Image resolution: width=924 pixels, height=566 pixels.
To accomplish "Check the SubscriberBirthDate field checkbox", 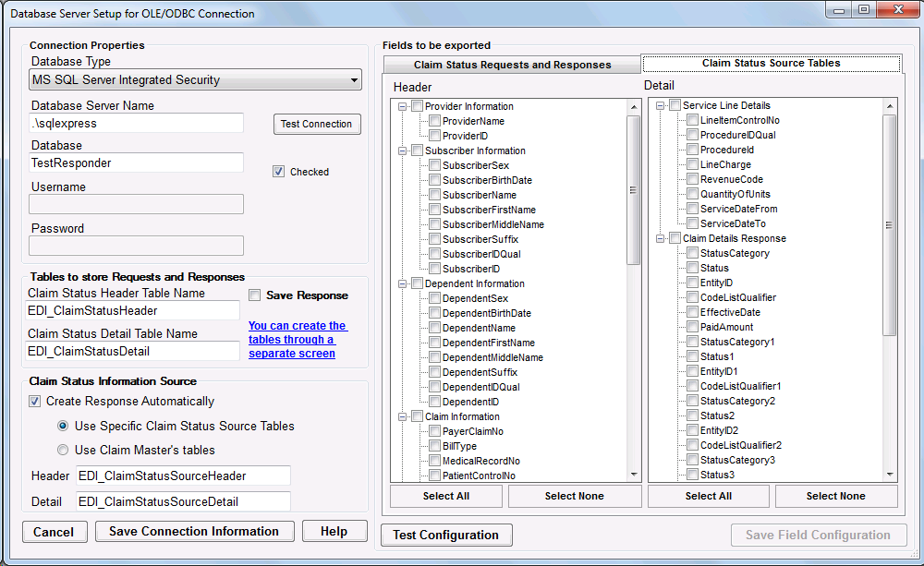I will pos(434,180).
